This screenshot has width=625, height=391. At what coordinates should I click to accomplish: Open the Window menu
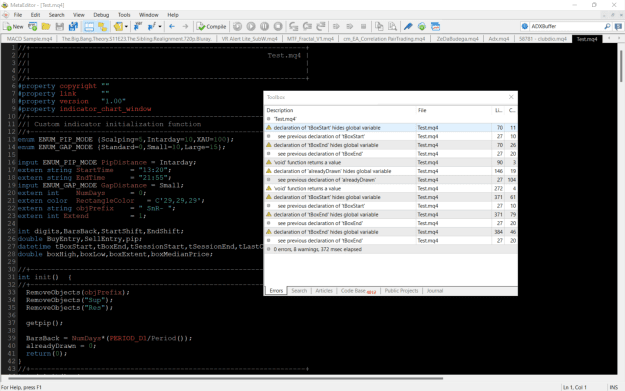click(x=149, y=15)
